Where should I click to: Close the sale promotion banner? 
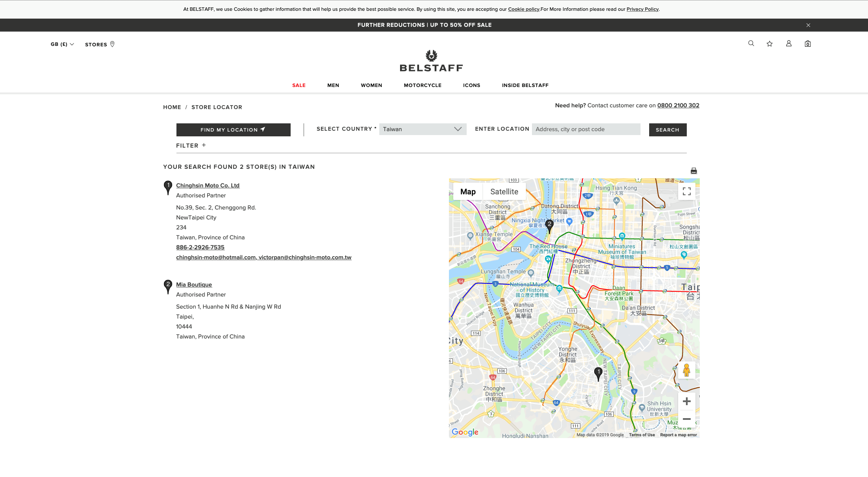click(808, 25)
